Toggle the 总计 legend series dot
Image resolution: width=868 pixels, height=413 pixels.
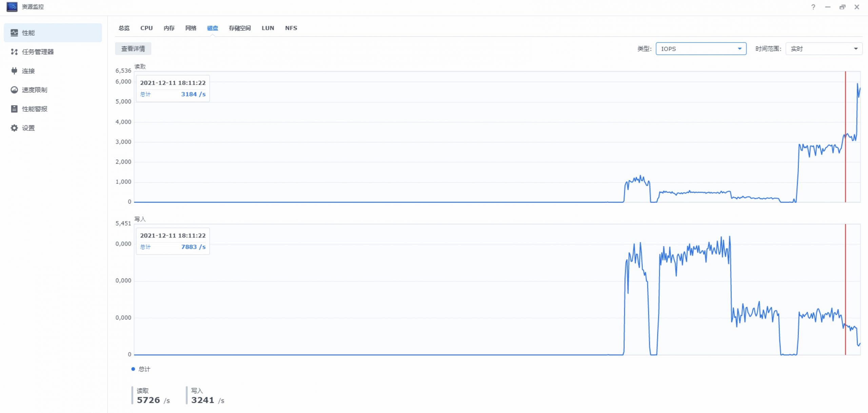[x=133, y=369]
